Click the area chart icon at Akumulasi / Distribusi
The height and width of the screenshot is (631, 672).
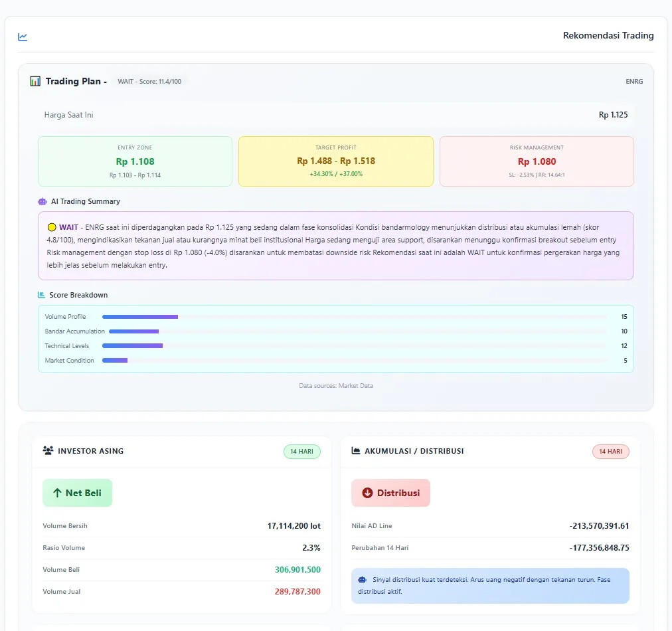point(356,450)
